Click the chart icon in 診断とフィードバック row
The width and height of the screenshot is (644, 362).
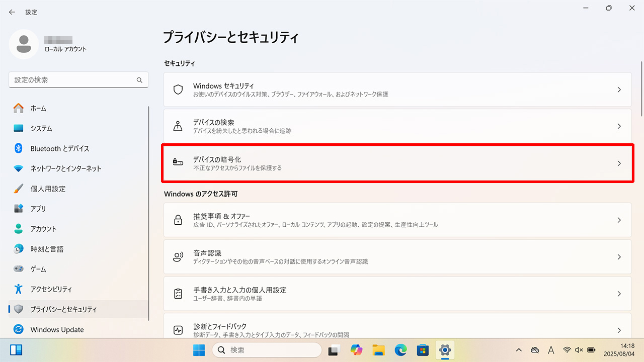pos(178,330)
